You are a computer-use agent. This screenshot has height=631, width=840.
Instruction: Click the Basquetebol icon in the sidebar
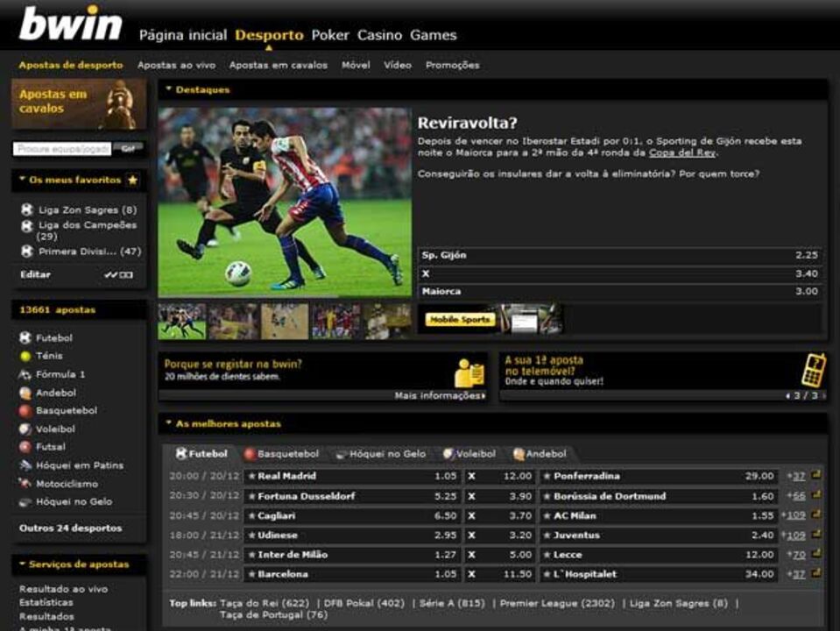pos(26,411)
